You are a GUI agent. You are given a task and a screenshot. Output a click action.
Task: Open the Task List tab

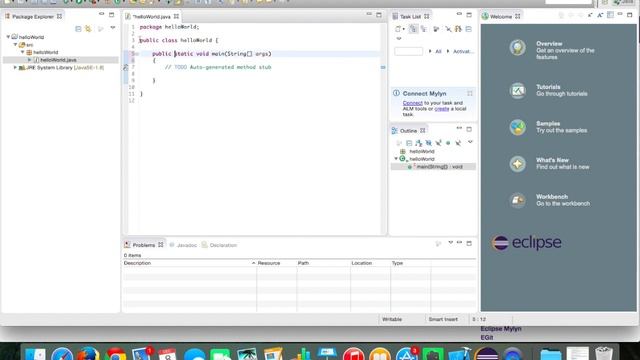point(410,17)
